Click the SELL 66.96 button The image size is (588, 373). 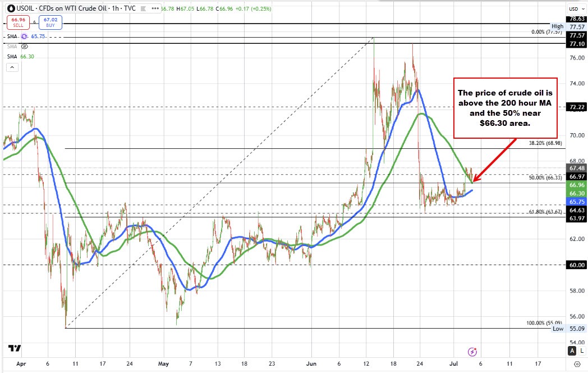[17, 21]
